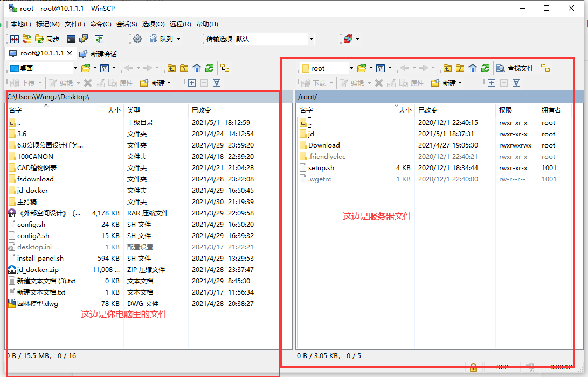Go to home directory in remote panel
588x377 pixels.
click(x=473, y=68)
